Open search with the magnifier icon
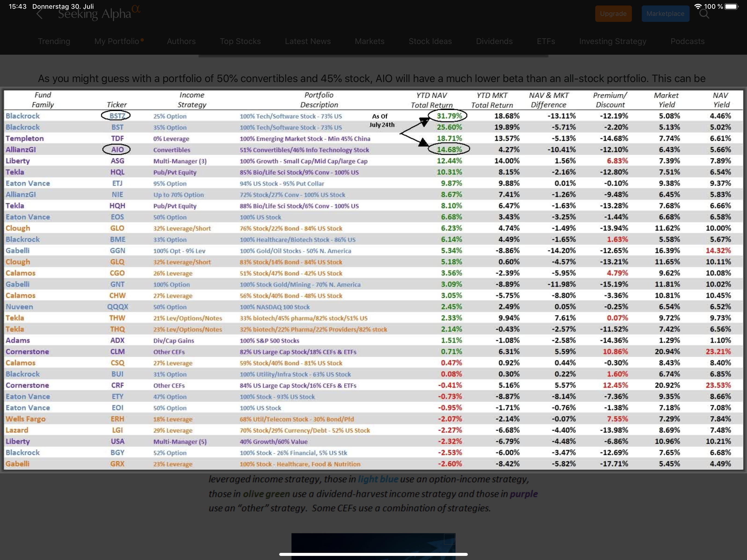 pyautogui.click(x=704, y=14)
